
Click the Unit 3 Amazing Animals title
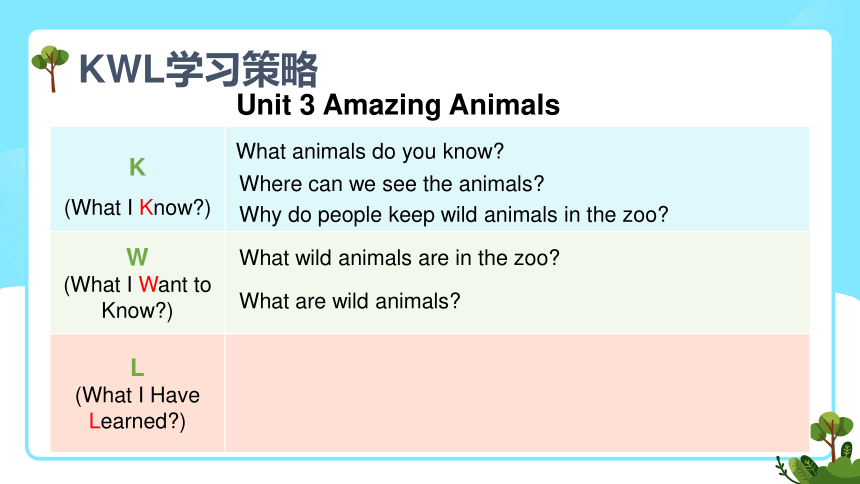pos(398,105)
